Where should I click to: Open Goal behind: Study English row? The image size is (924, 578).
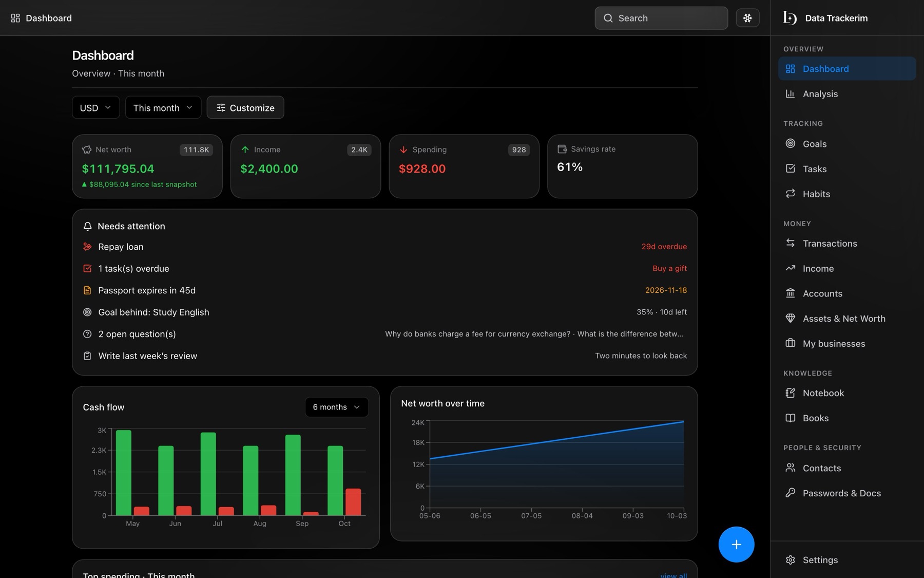tap(385, 312)
